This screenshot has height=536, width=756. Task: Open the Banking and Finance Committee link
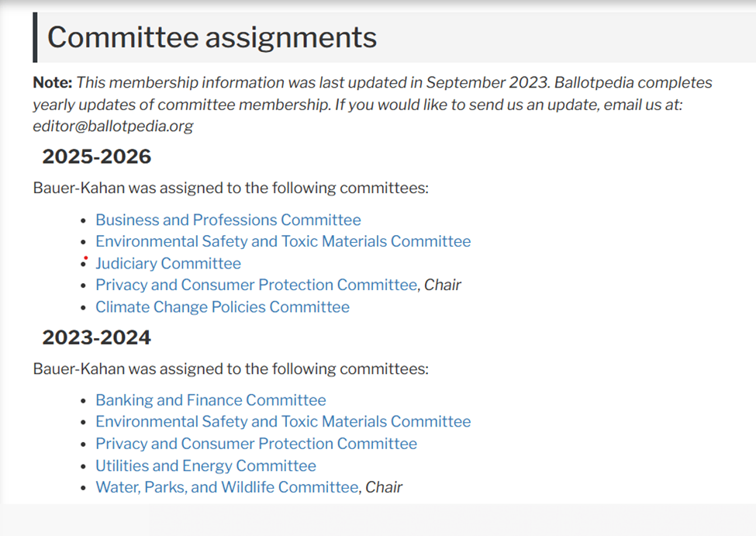tap(211, 400)
